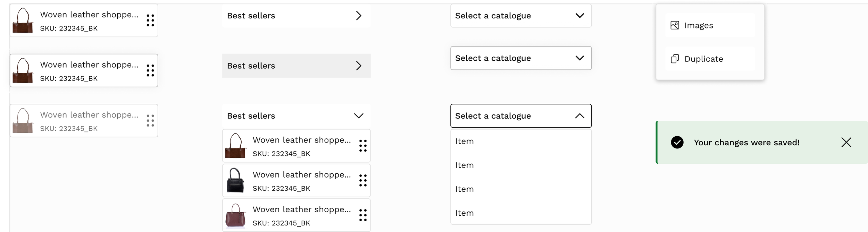This screenshot has width=868, height=232.
Task: Select the last Item in catalogue list
Action: coord(465,213)
